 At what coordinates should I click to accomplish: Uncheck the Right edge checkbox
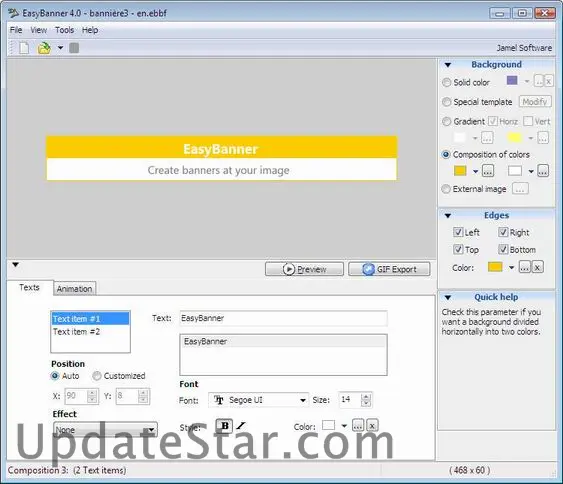pos(503,232)
